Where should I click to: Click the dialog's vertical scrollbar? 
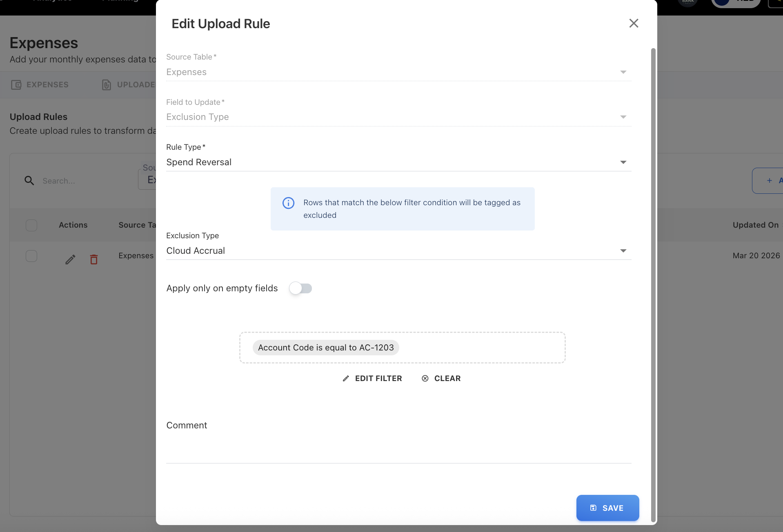point(653,286)
